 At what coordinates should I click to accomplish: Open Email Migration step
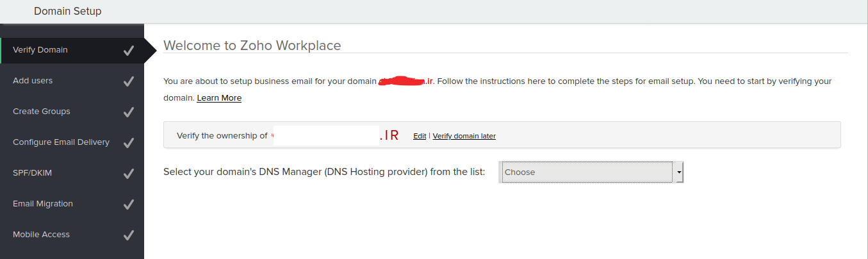pyautogui.click(x=43, y=204)
